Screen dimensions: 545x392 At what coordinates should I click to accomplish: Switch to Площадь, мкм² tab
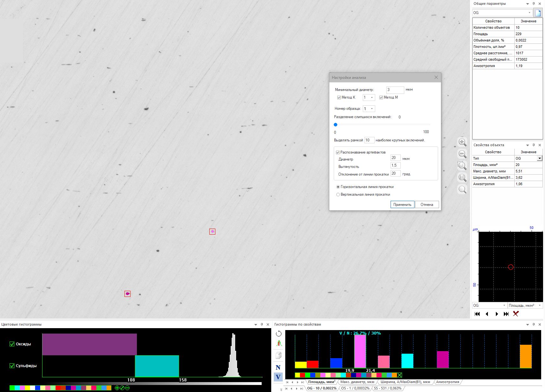[322, 382]
